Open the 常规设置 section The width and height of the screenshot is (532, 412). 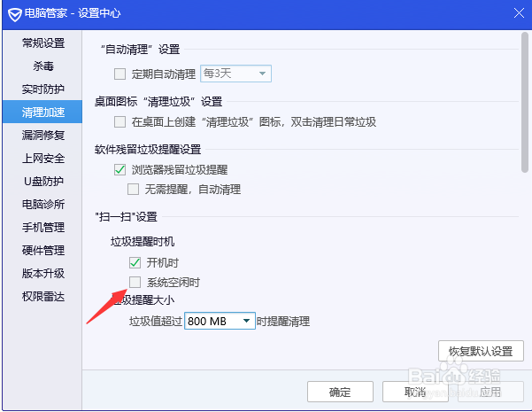coord(43,43)
